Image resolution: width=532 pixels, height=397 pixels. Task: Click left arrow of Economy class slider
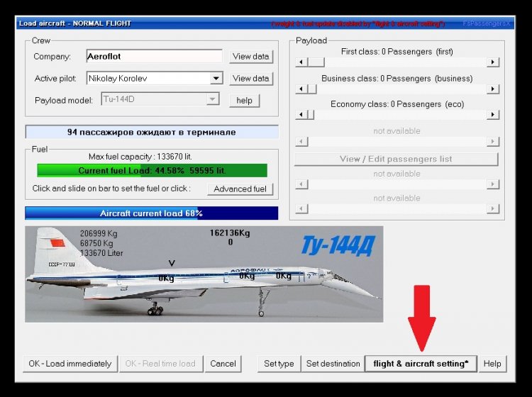tap(301, 115)
